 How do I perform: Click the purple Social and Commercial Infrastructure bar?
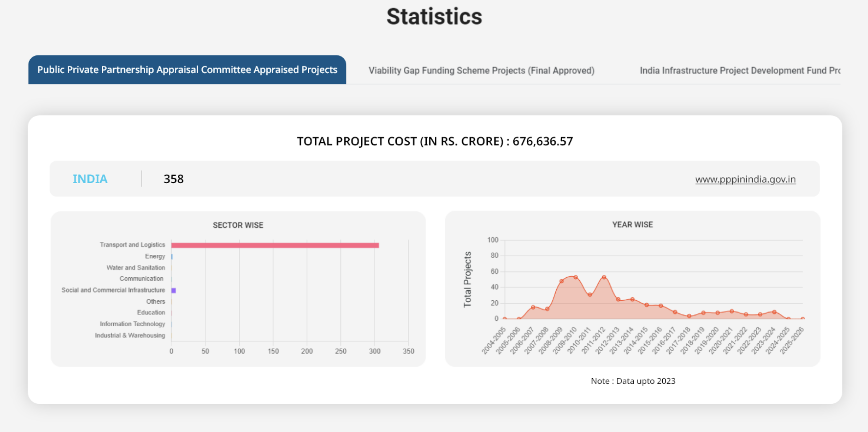[x=174, y=290]
